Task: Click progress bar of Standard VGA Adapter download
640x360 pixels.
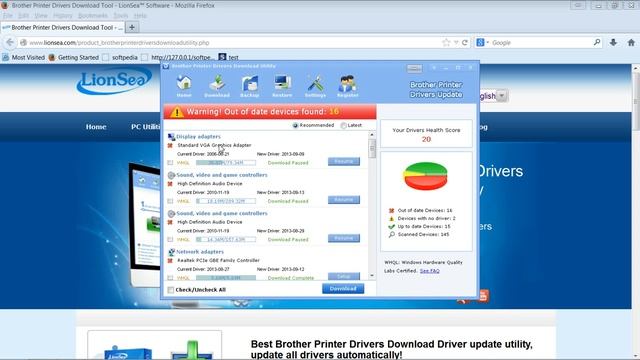Action: (226, 163)
